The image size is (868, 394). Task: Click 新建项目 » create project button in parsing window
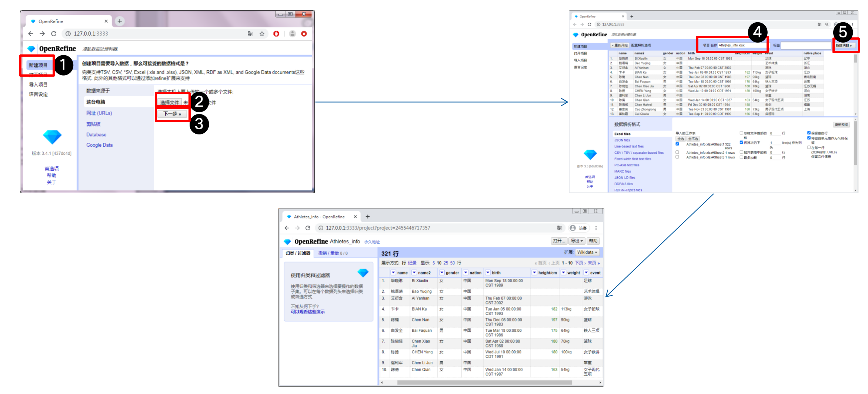pyautogui.click(x=844, y=45)
